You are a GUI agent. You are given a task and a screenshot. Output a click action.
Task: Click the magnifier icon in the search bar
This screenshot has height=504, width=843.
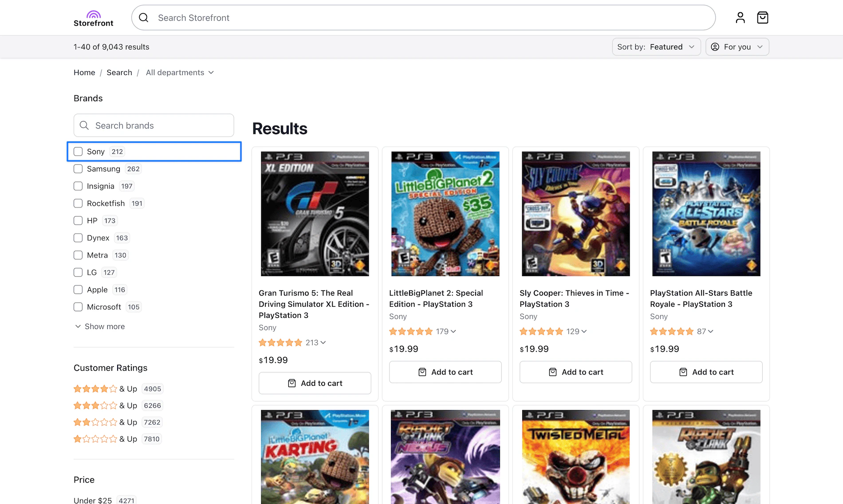click(143, 17)
